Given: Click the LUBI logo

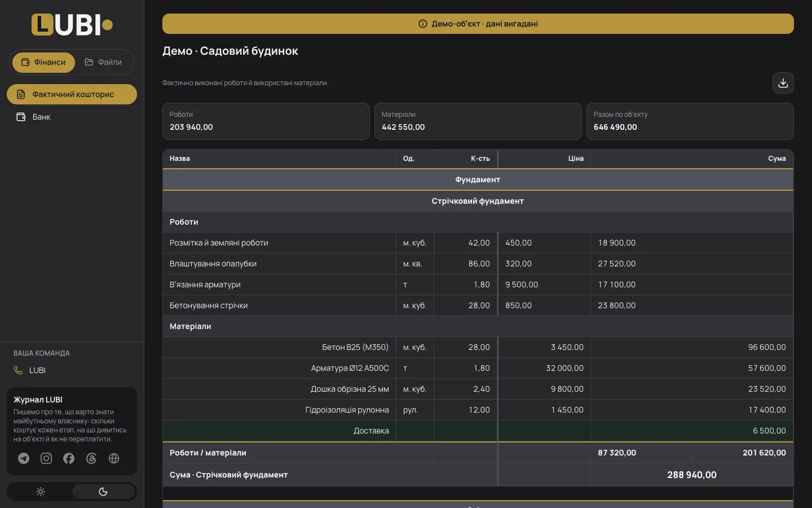Looking at the screenshot, I should coord(72,25).
